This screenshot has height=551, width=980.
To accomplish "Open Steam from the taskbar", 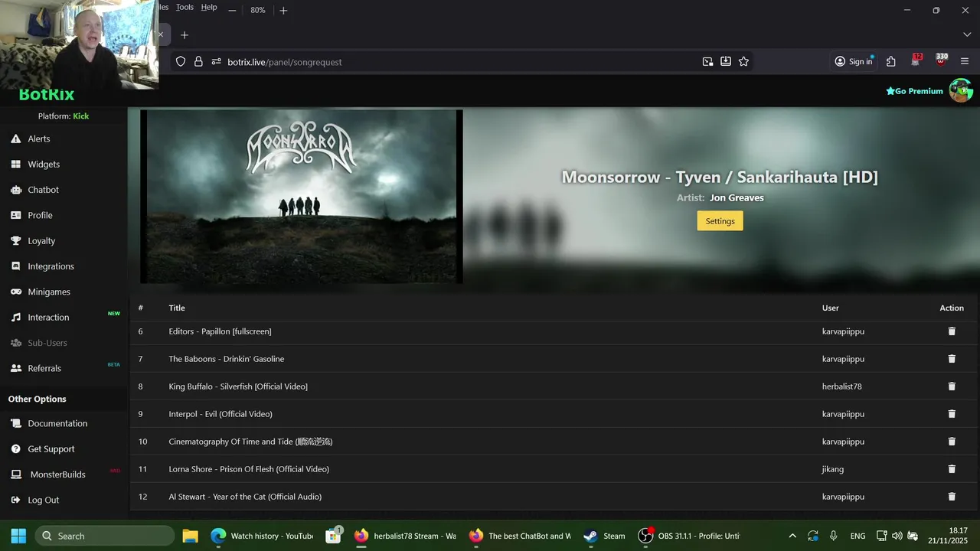I will (604, 536).
